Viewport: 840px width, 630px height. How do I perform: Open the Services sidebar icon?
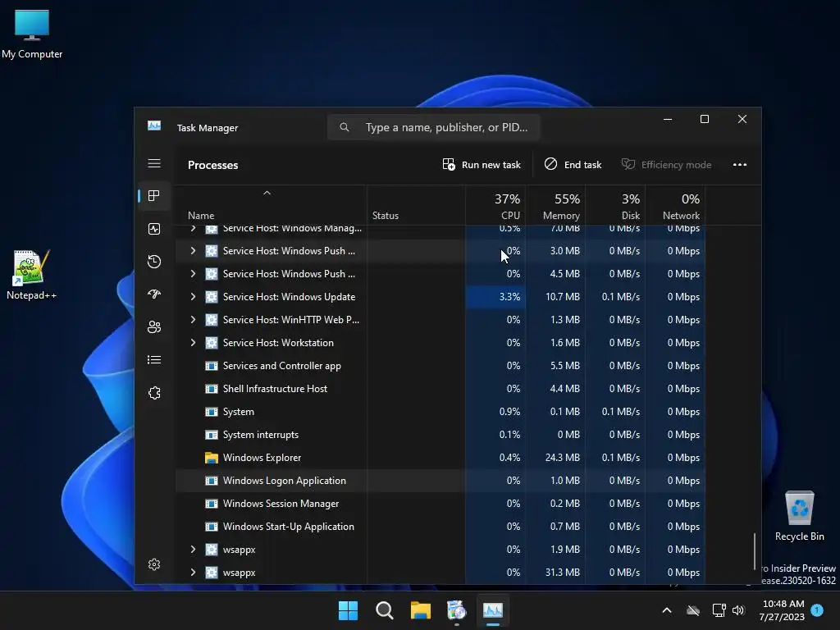click(154, 393)
